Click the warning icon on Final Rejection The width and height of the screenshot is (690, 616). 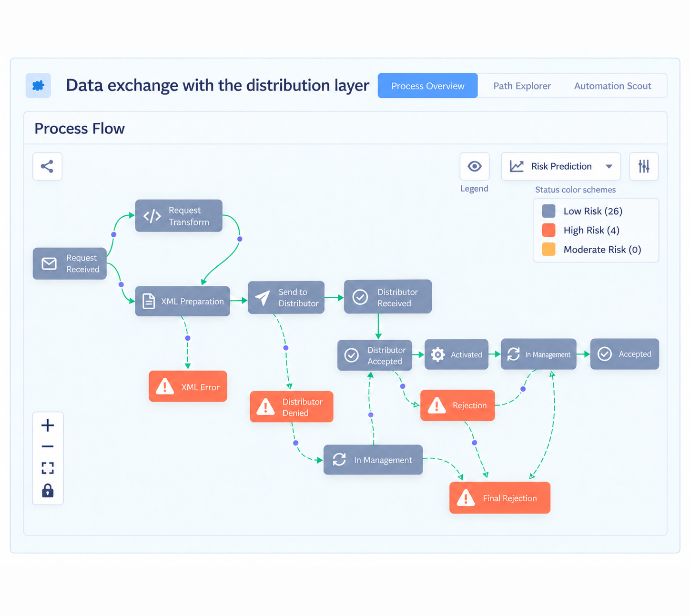(x=466, y=498)
